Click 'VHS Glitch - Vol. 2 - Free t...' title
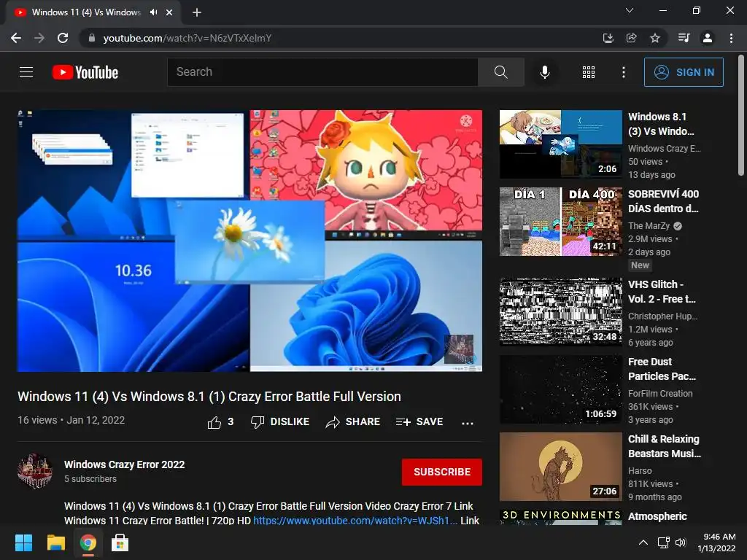The height and width of the screenshot is (560, 747). click(662, 292)
